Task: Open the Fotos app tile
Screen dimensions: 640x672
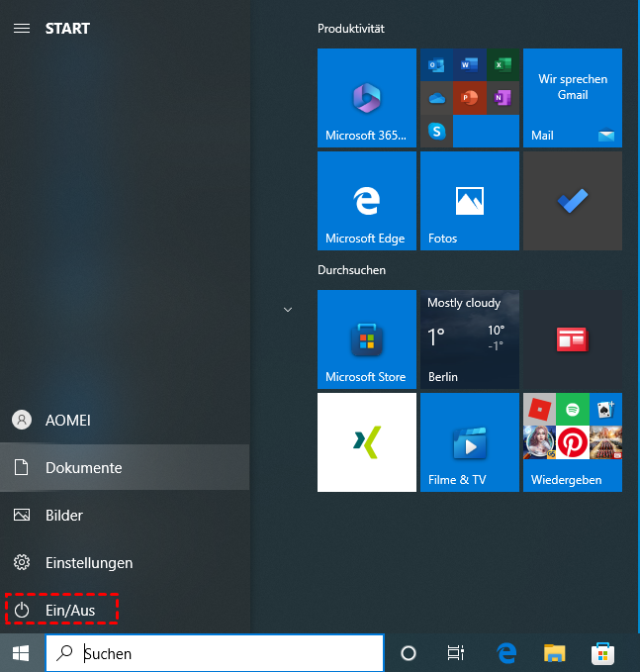Action: pyautogui.click(x=469, y=201)
